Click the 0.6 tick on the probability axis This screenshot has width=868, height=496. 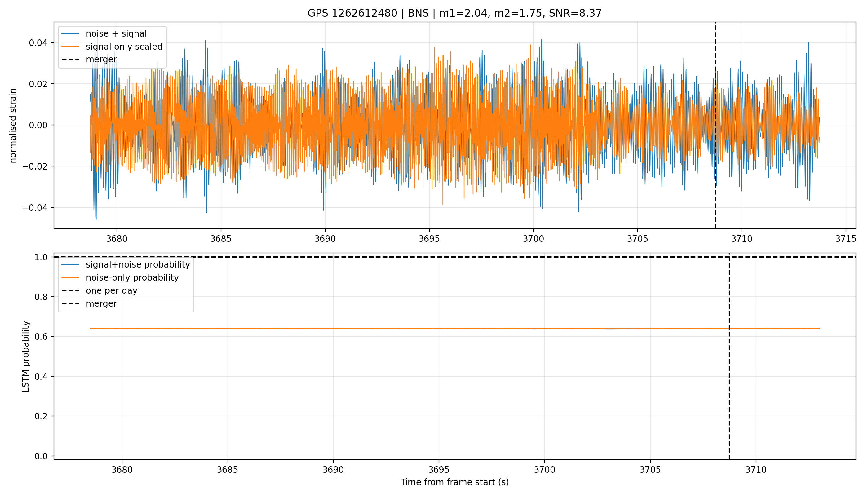click(41, 337)
